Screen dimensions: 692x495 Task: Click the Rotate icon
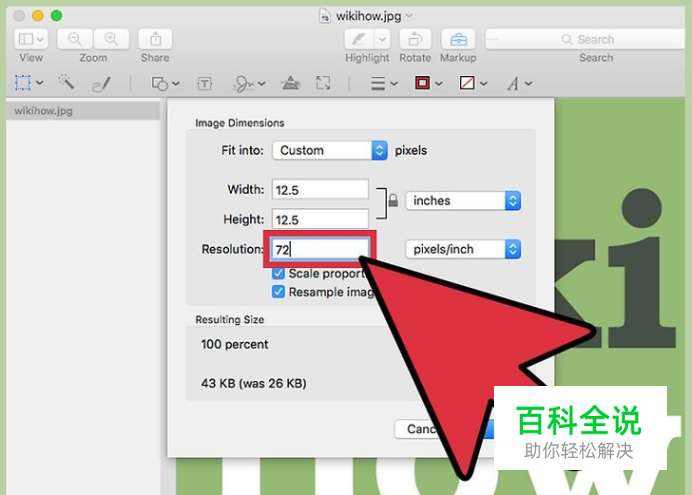coord(415,39)
